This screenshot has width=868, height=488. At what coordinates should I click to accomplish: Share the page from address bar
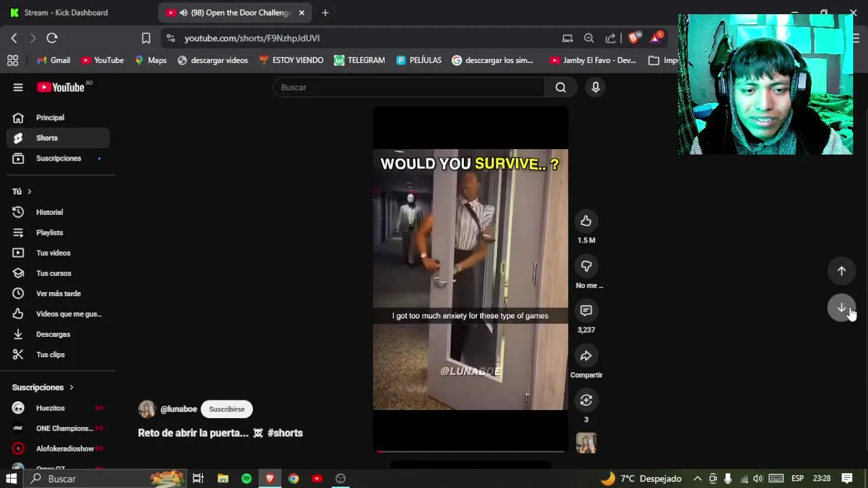click(x=610, y=38)
